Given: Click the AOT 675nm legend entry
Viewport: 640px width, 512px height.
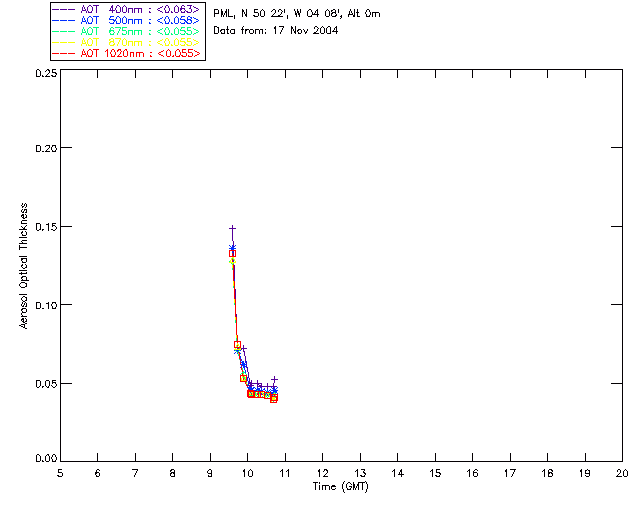Looking at the screenshot, I should (127, 31).
